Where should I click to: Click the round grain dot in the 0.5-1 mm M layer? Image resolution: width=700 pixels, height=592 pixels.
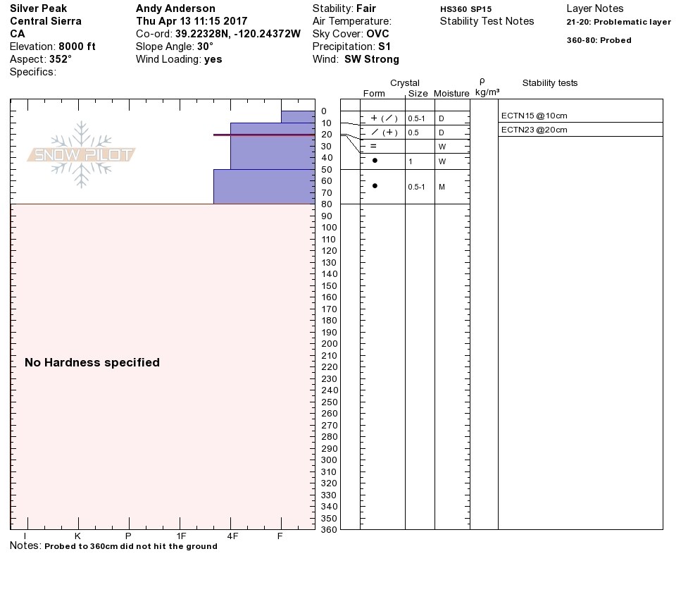(x=375, y=186)
